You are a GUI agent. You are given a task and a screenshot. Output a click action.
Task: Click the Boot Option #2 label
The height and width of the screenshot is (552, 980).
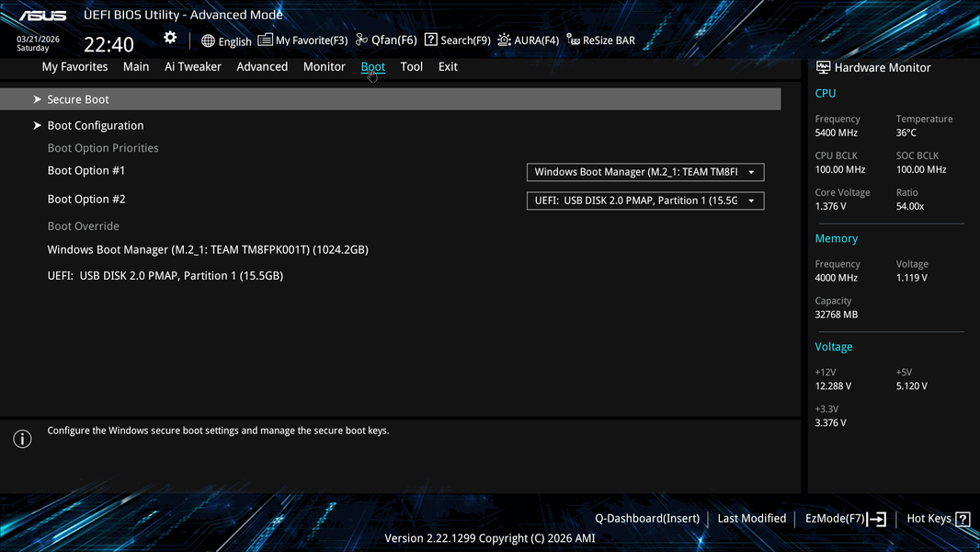(86, 200)
